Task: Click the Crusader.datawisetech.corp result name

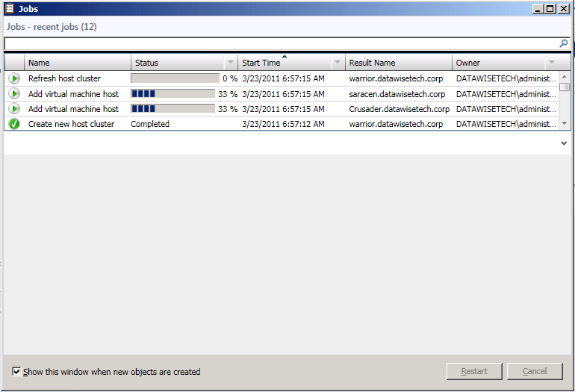Action: 399,109
